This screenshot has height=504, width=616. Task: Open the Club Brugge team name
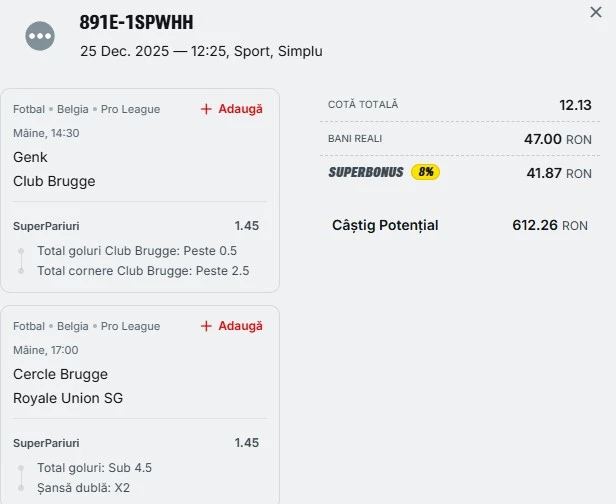pyautogui.click(x=54, y=181)
